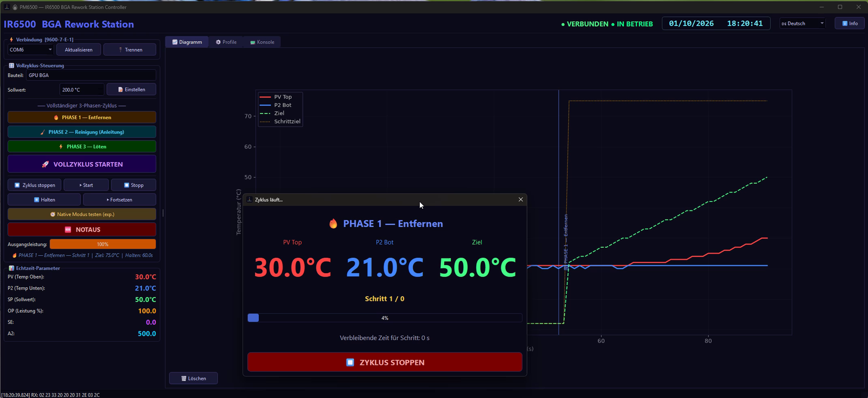Hit the red NOTAUS emergency stop

(x=82, y=229)
